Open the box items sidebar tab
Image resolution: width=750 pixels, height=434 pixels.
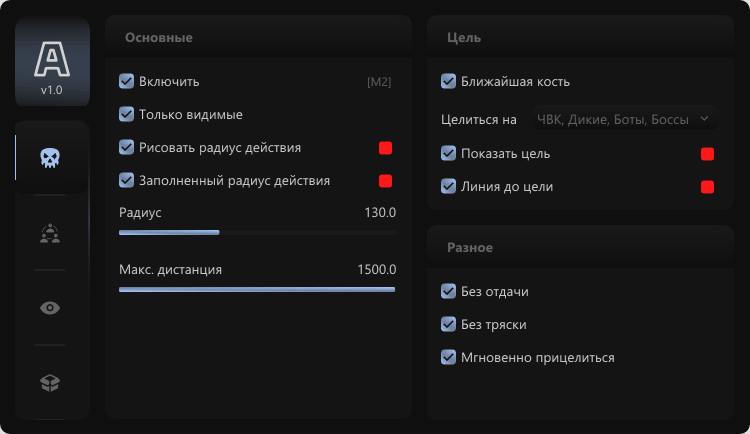pyautogui.click(x=50, y=382)
